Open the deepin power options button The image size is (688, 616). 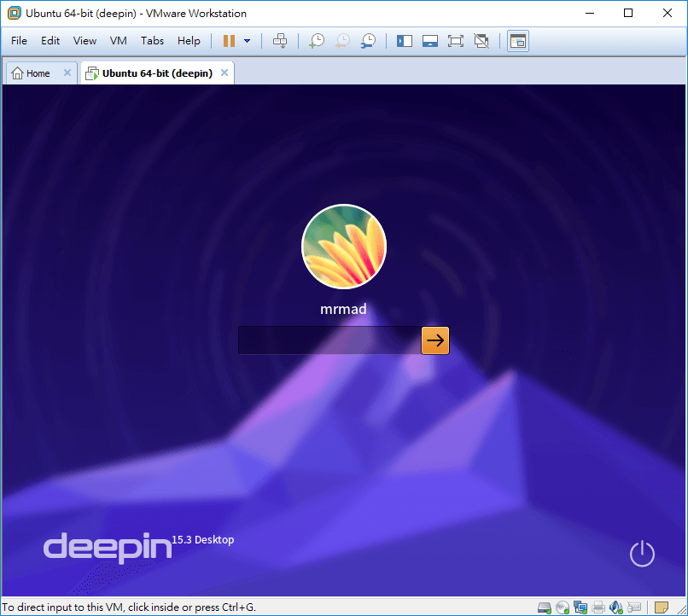642,554
